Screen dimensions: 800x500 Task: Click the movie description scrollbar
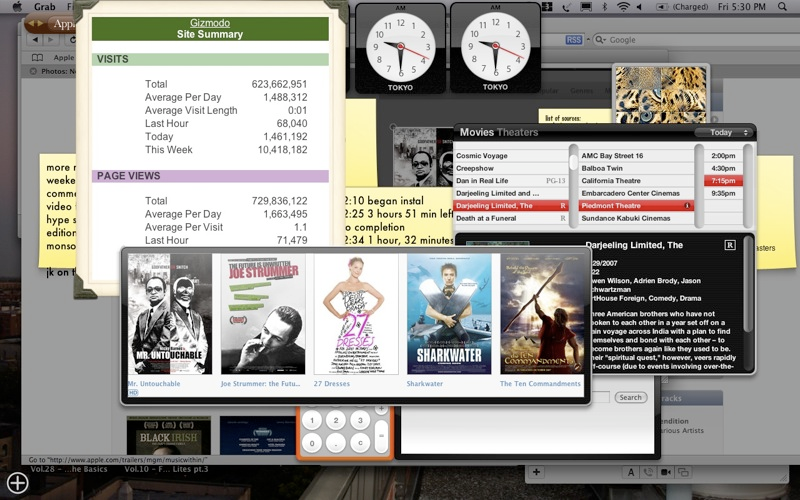(748, 286)
